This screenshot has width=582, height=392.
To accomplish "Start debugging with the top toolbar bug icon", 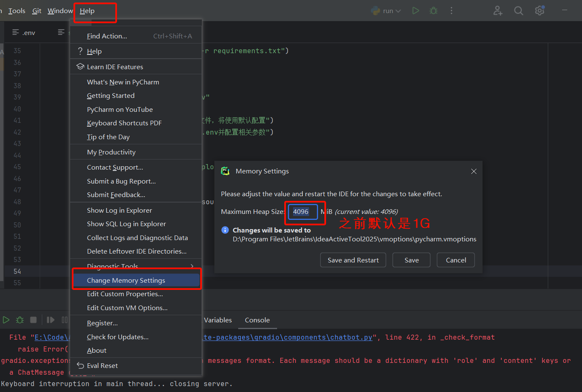I will pos(433,11).
